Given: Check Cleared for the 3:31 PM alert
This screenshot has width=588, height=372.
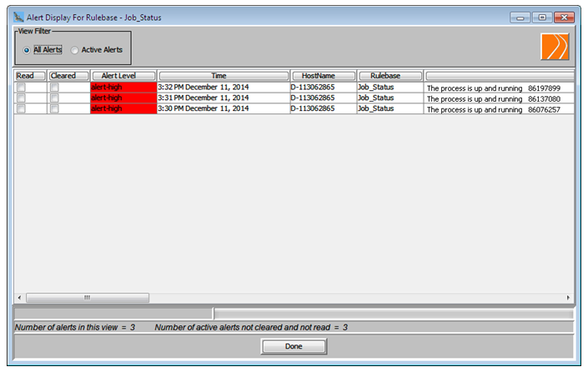Looking at the screenshot, I should point(54,98).
